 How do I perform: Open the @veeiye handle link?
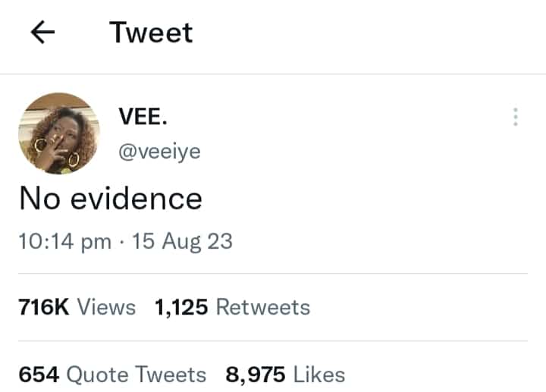(x=159, y=152)
